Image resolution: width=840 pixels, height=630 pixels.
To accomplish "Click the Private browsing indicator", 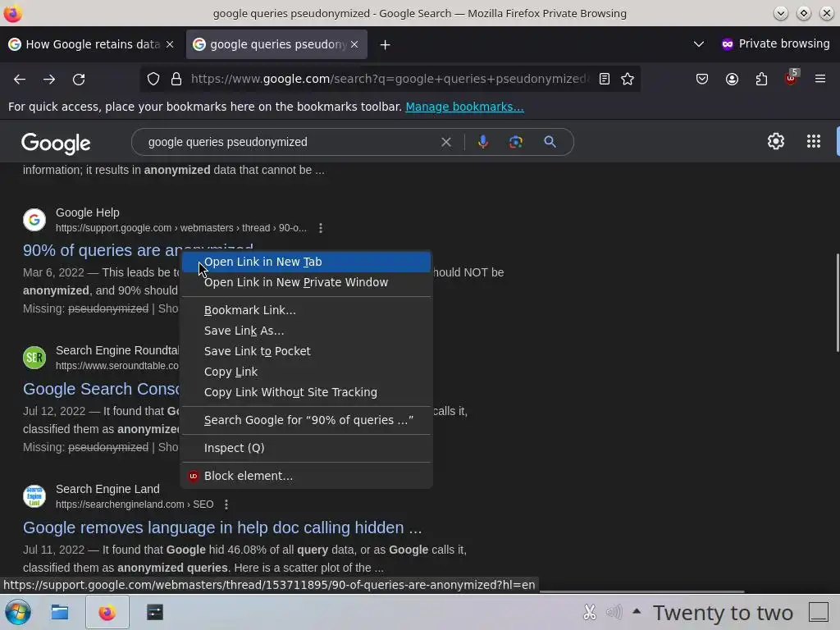I will coord(775,44).
